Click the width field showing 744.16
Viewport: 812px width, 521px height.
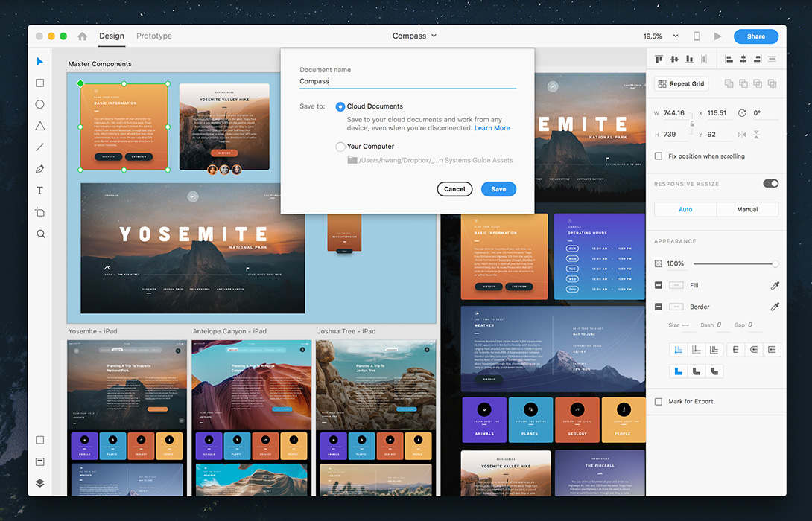click(673, 113)
